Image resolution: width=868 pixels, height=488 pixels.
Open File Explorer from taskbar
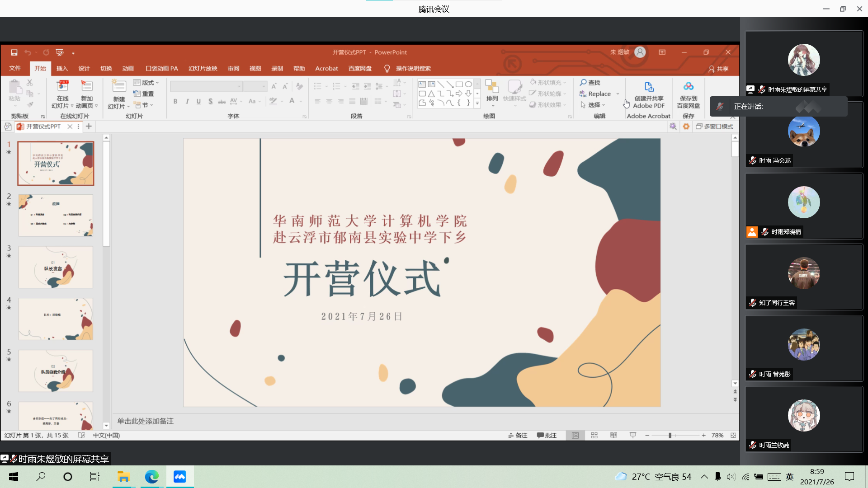point(123,477)
